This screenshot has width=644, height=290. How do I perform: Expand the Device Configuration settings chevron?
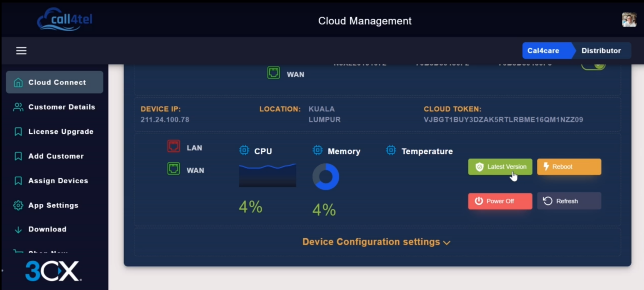(x=447, y=243)
